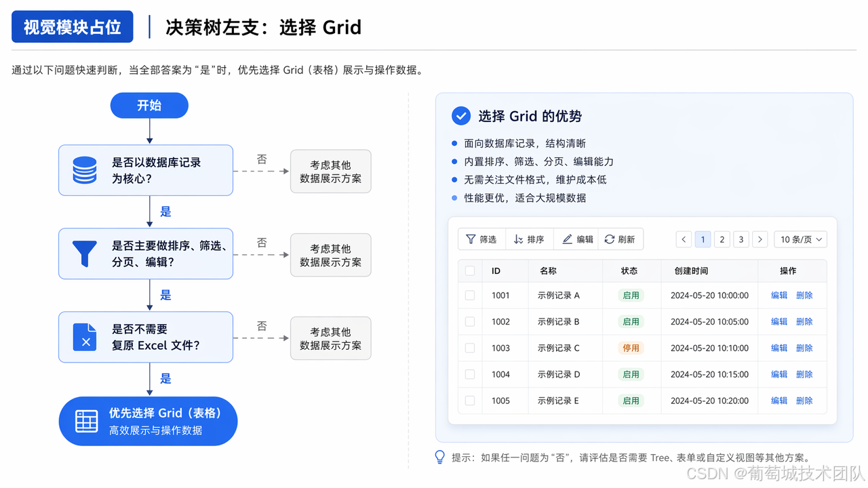The width and height of the screenshot is (868, 488).
Task: Click the bullet 性能更优，适合大规模数据
Action: [525, 198]
